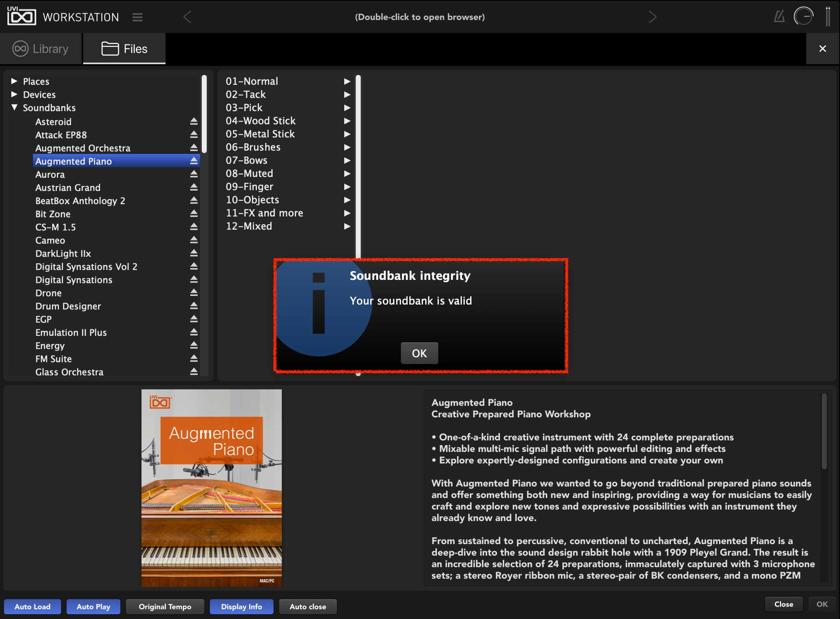840x619 pixels.
Task: Click the preset name display field
Action: point(420,17)
